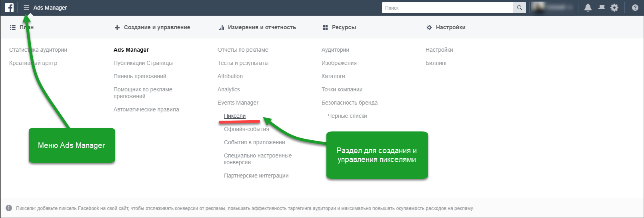
Task: Open the top-bar gear settings icon
Action: pyautogui.click(x=614, y=8)
